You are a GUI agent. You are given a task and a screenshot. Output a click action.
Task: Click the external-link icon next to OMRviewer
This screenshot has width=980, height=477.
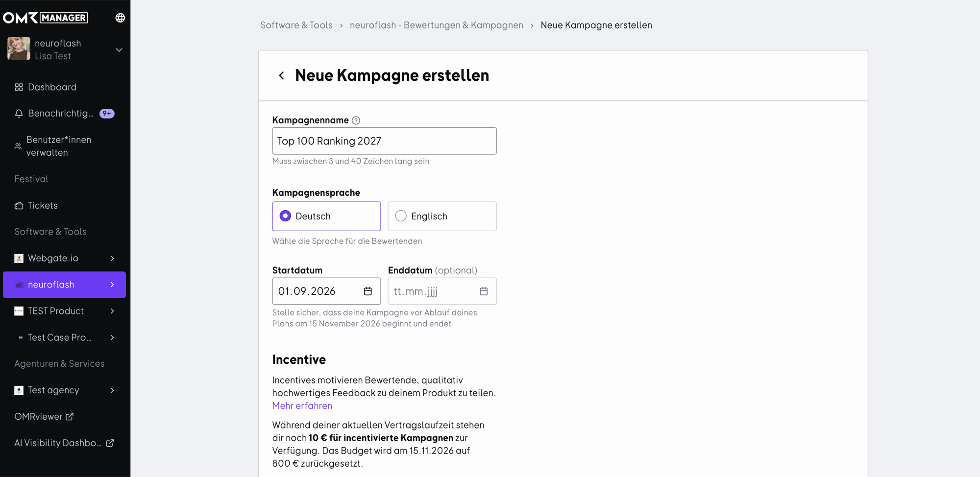click(x=70, y=416)
